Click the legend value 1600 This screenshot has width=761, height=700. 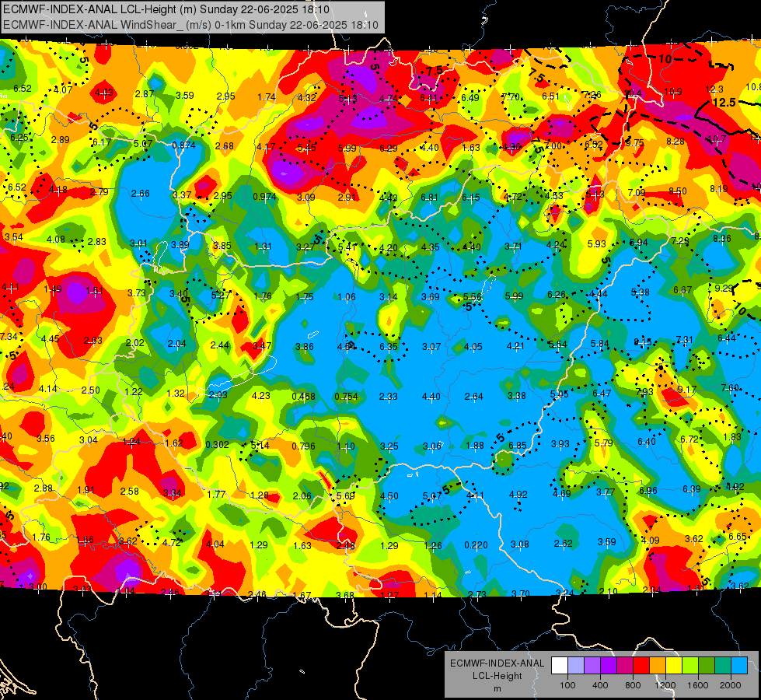coord(697,685)
